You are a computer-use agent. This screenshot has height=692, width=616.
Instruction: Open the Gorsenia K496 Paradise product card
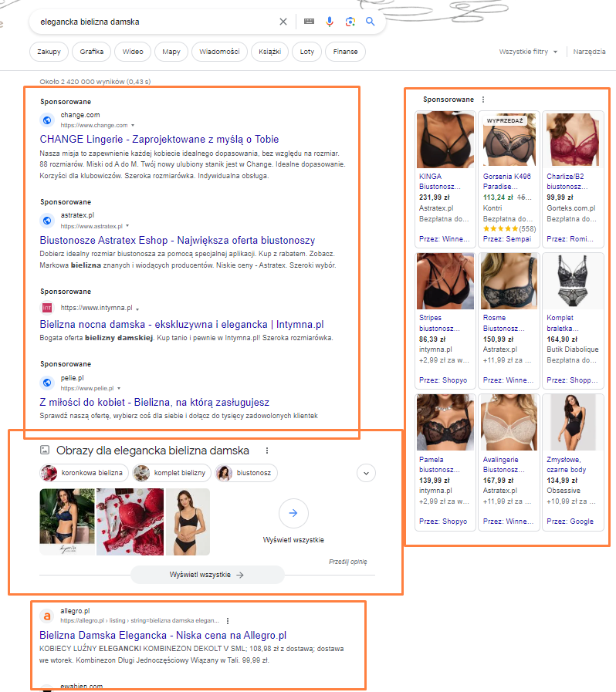(509, 179)
